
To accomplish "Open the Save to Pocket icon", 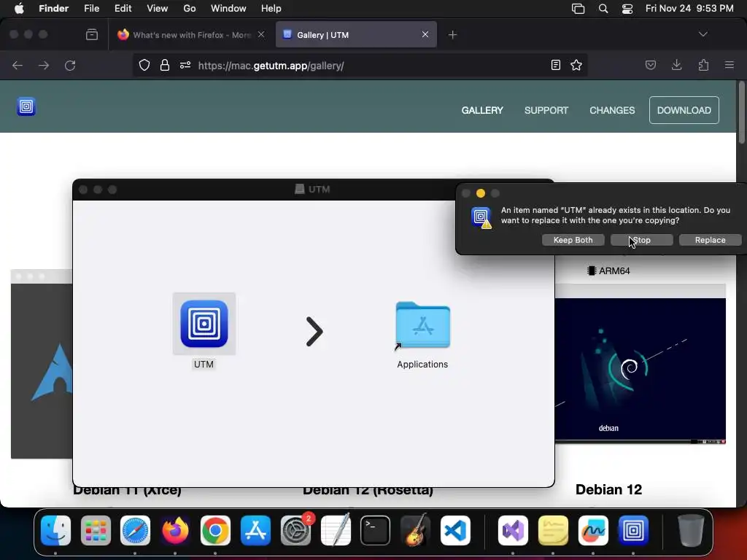I will 650,65.
